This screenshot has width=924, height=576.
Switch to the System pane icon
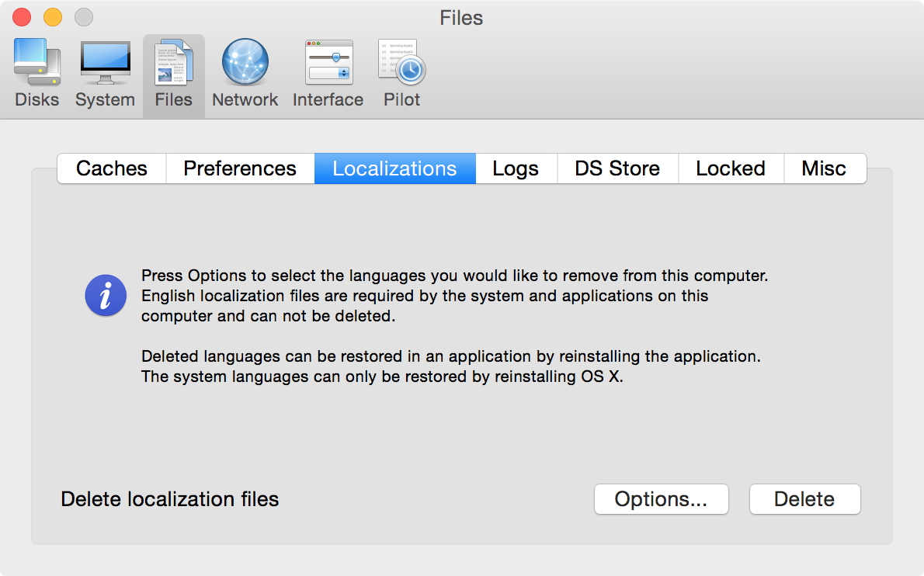pyautogui.click(x=105, y=75)
